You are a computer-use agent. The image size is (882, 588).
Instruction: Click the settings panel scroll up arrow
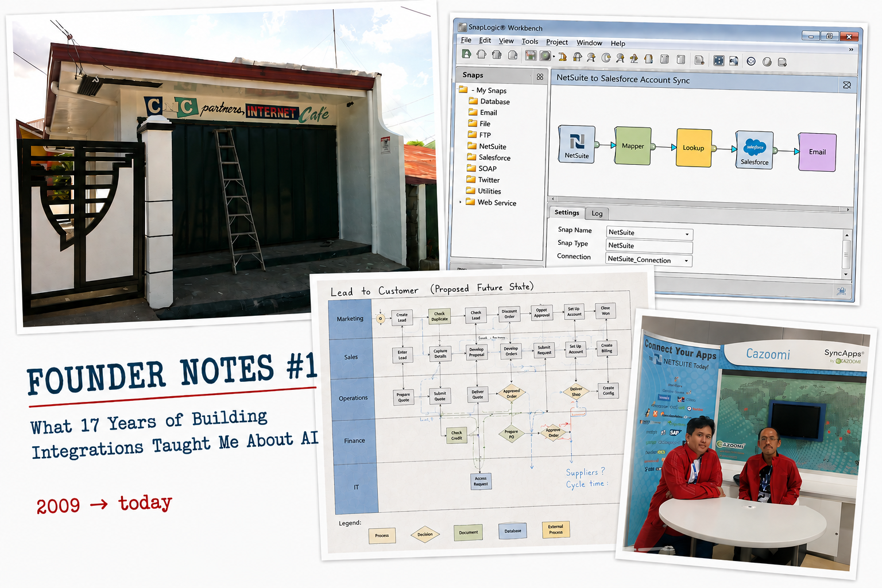point(846,235)
